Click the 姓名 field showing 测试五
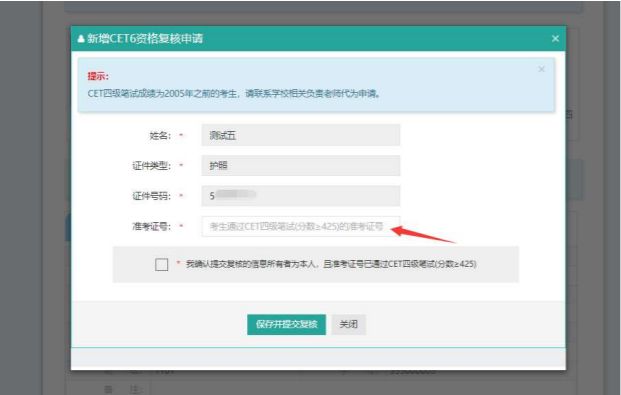The image size is (621, 395). (301, 135)
